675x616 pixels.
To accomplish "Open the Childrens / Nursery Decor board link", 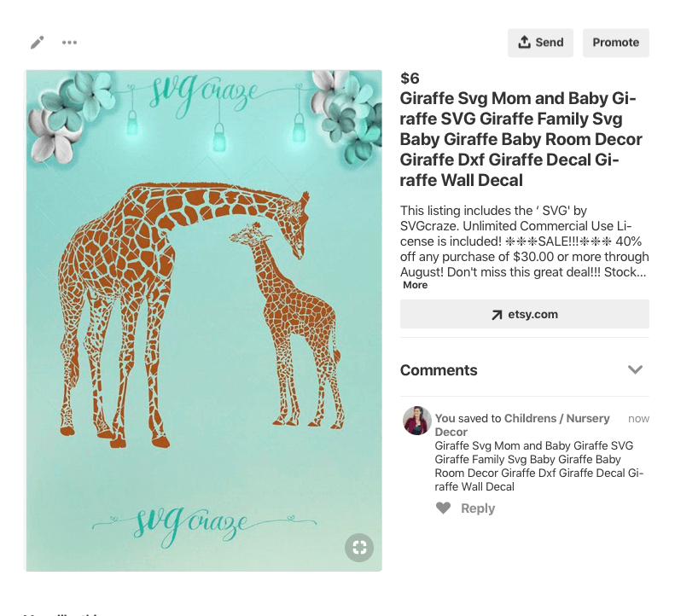I will pyautogui.click(x=556, y=418).
